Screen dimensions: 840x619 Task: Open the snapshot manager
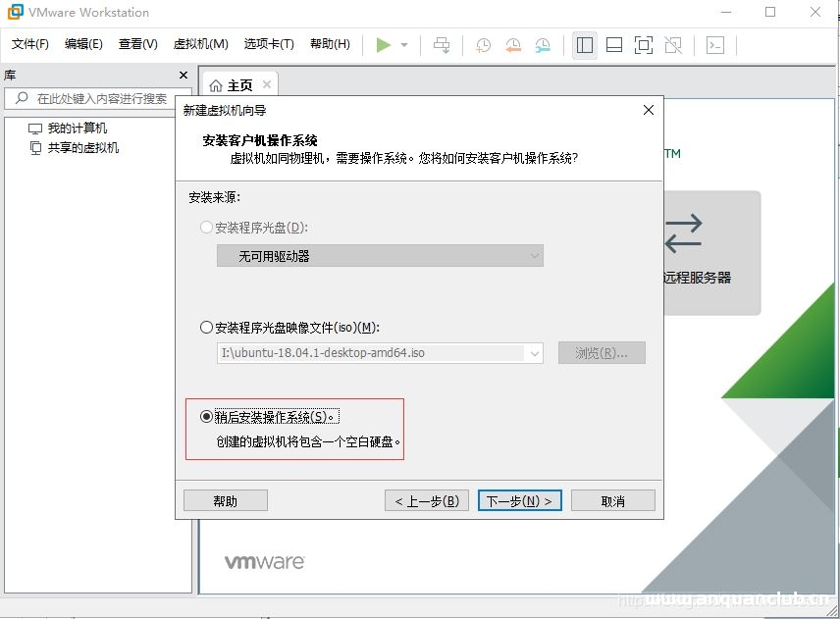click(543, 45)
